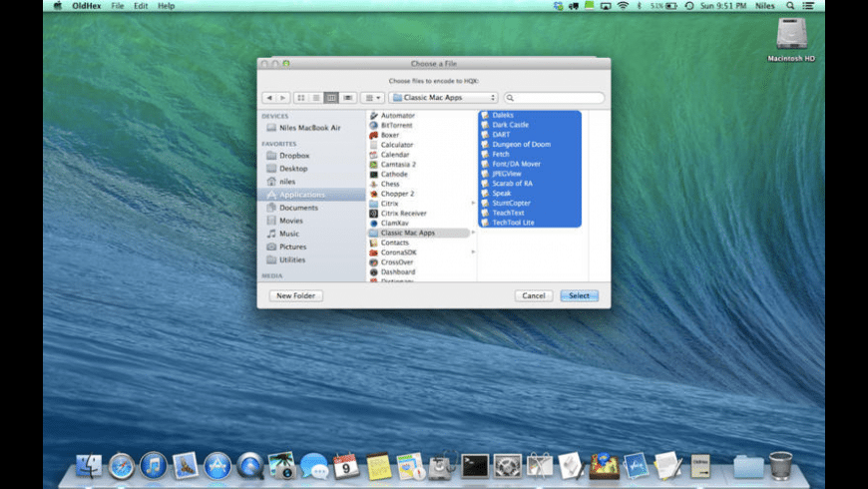This screenshot has width=868, height=489.
Task: Open Stickies notes from the Dock
Action: coord(379,466)
